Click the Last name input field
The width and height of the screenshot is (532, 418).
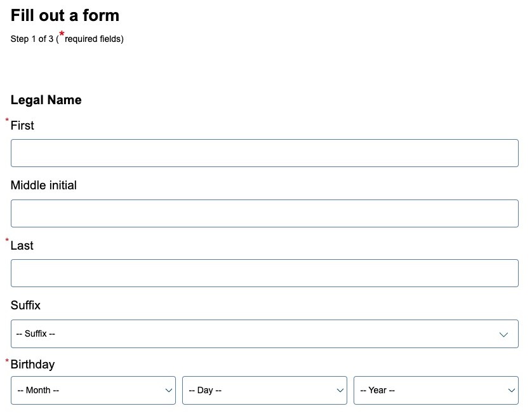pyautogui.click(x=264, y=273)
